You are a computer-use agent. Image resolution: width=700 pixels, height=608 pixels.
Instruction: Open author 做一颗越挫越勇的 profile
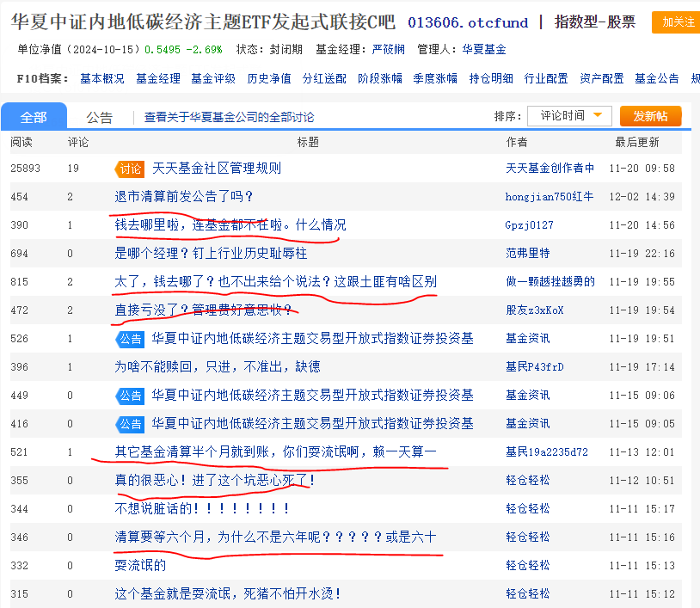click(550, 282)
